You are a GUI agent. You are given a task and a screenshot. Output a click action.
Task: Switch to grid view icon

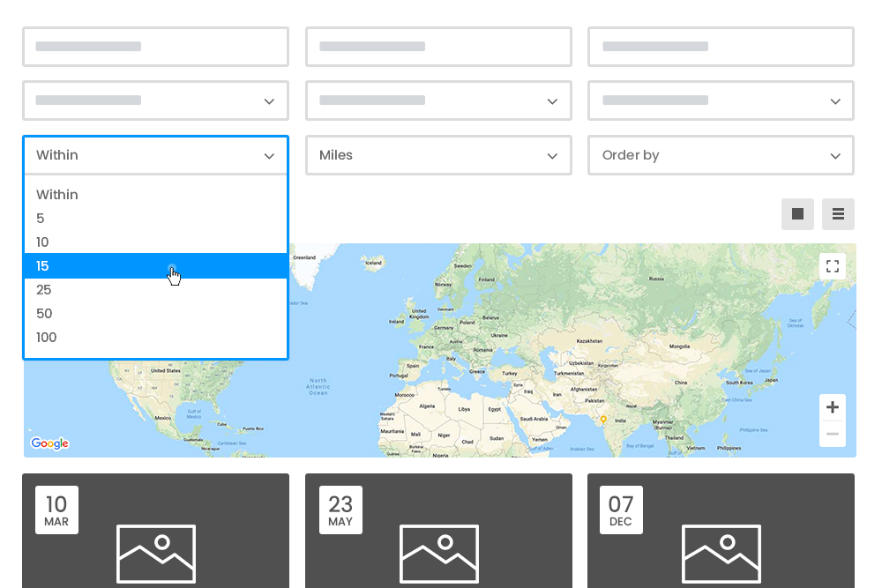pyautogui.click(x=797, y=213)
